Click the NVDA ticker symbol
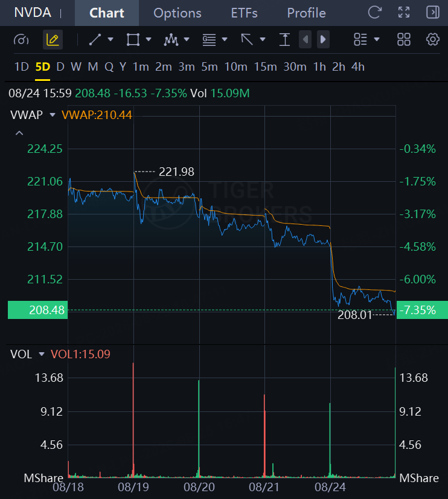 click(33, 13)
